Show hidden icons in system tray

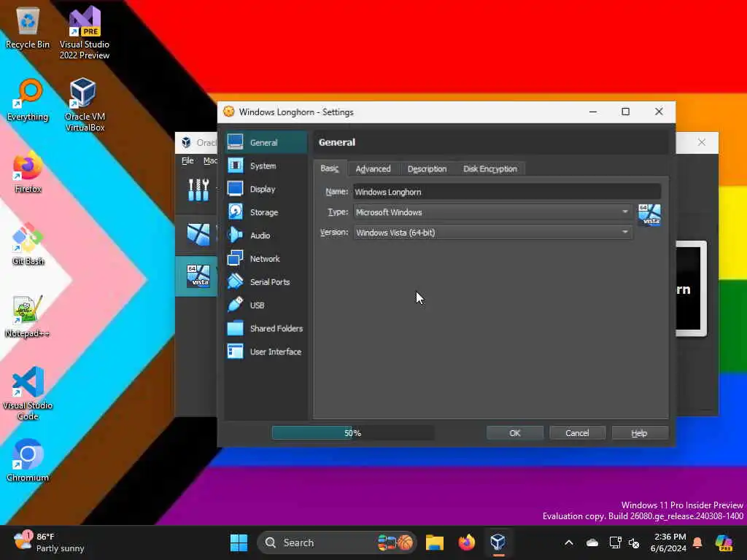coord(569,542)
